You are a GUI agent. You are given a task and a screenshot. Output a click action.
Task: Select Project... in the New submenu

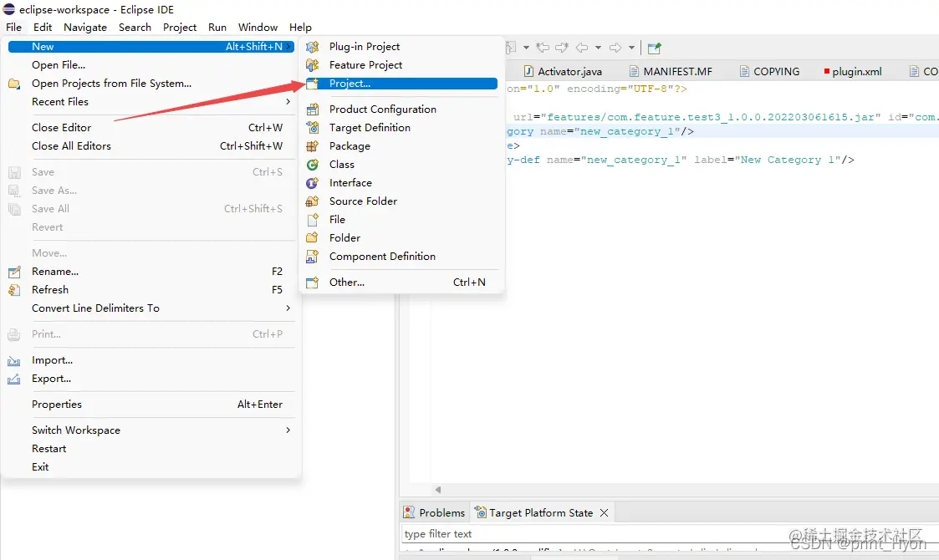401,84
